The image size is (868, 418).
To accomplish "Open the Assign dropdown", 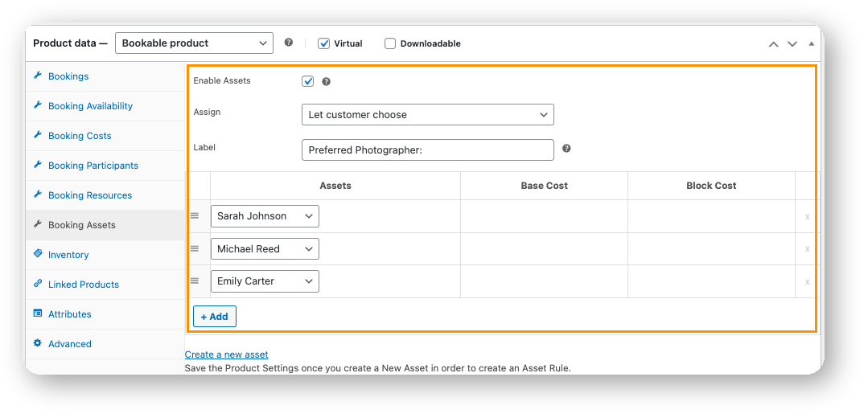I will click(x=428, y=114).
